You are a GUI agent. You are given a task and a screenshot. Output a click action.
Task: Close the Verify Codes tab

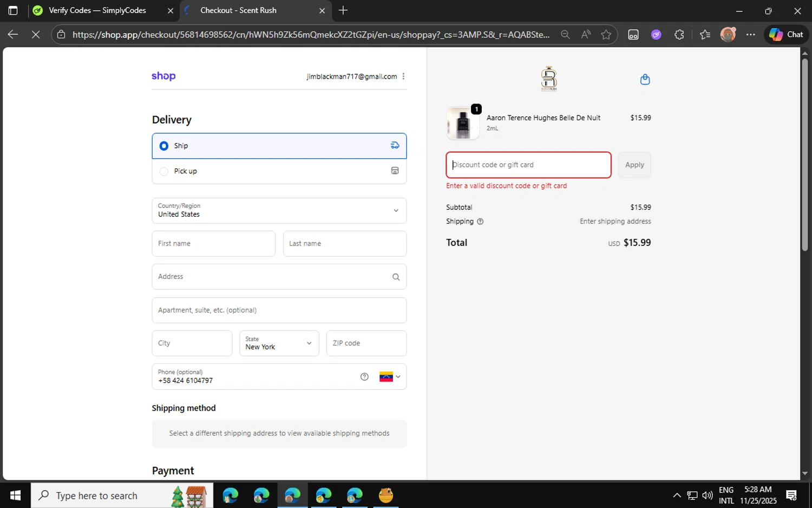[170, 10]
